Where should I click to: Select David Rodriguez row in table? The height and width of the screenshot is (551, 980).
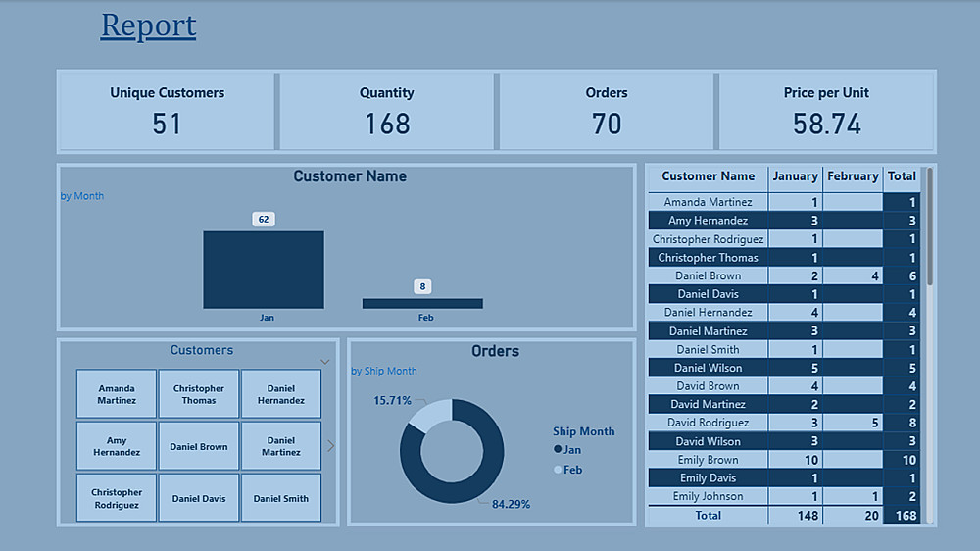[x=784, y=423]
